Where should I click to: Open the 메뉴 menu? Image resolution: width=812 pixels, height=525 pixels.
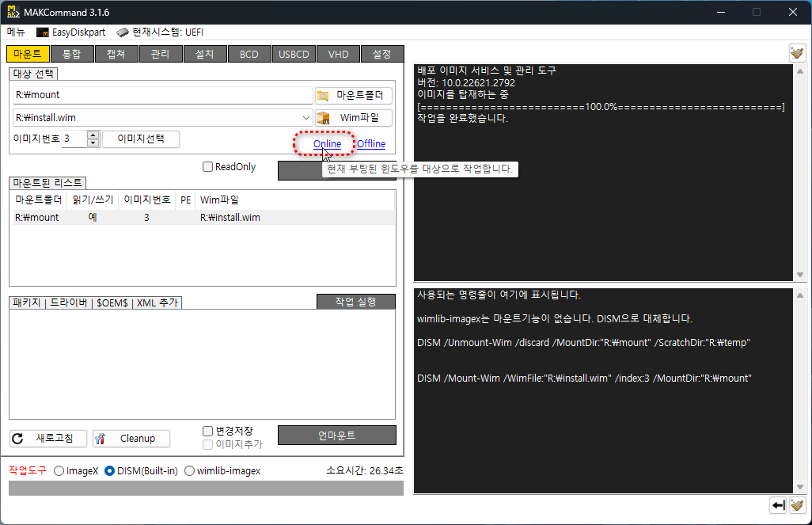pyautogui.click(x=16, y=32)
